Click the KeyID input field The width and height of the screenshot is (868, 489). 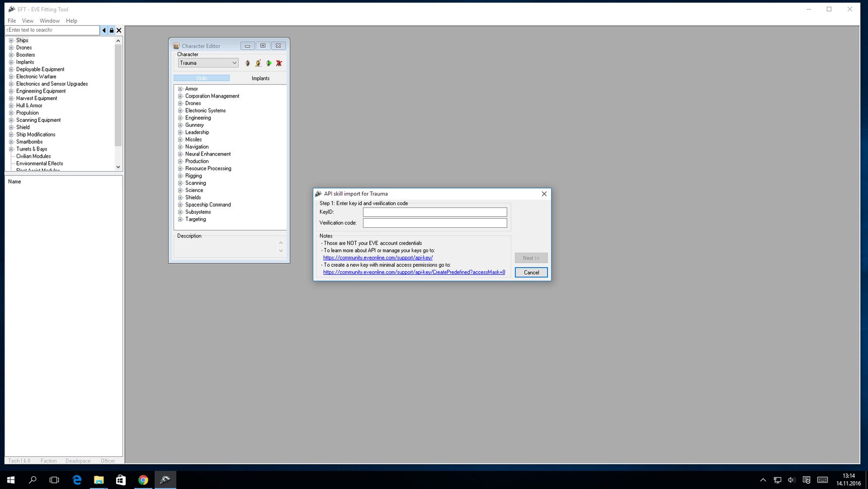[x=435, y=212]
